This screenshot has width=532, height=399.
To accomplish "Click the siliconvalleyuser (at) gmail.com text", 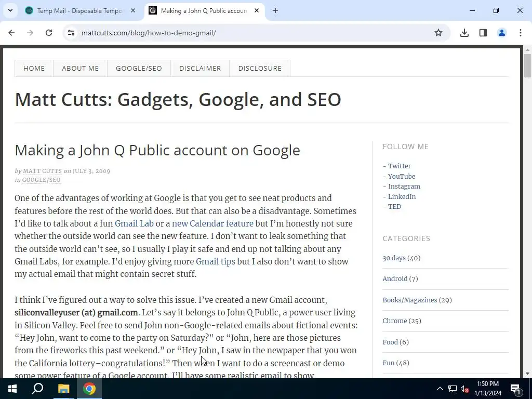I will point(76,312).
